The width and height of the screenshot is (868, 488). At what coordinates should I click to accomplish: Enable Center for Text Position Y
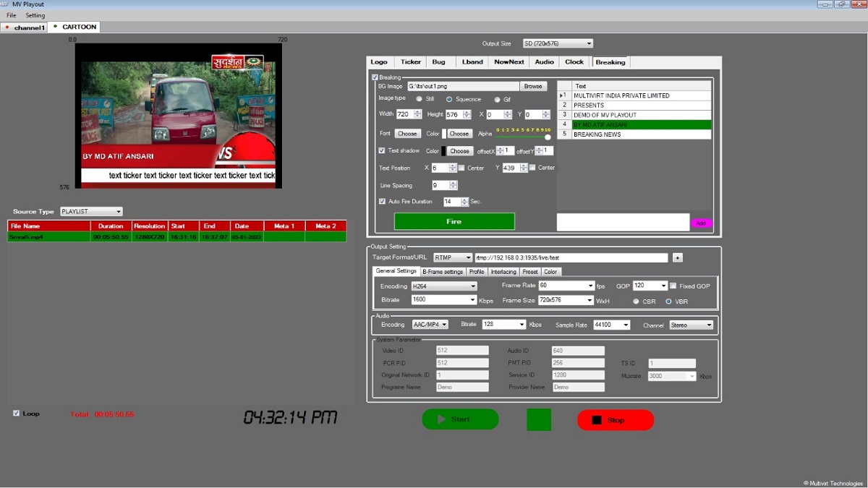tap(532, 168)
